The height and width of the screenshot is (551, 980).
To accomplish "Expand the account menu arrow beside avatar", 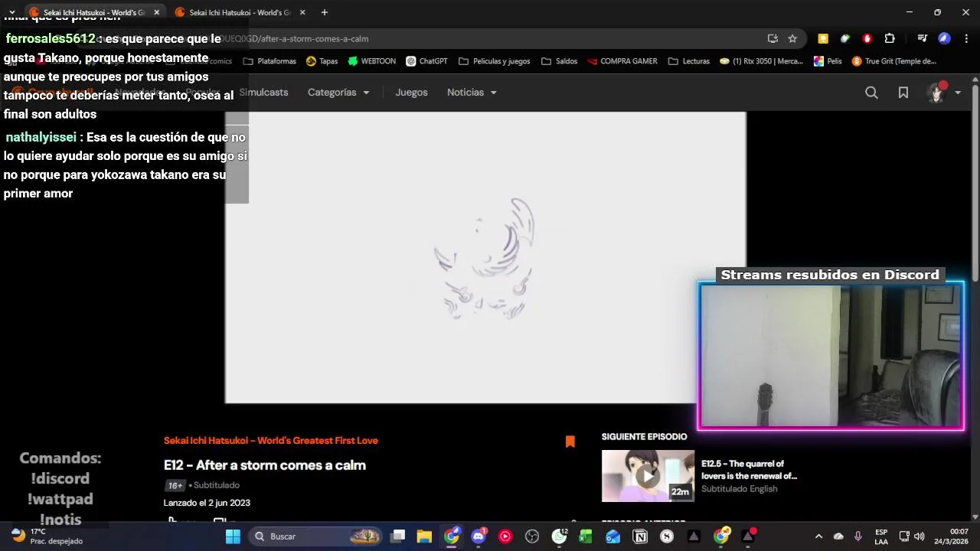I will 958,93.
